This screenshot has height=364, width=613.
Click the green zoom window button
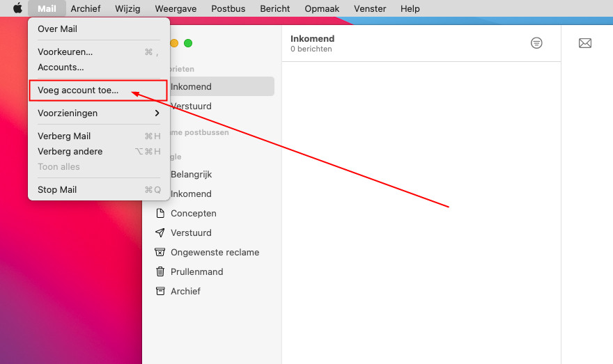click(188, 43)
